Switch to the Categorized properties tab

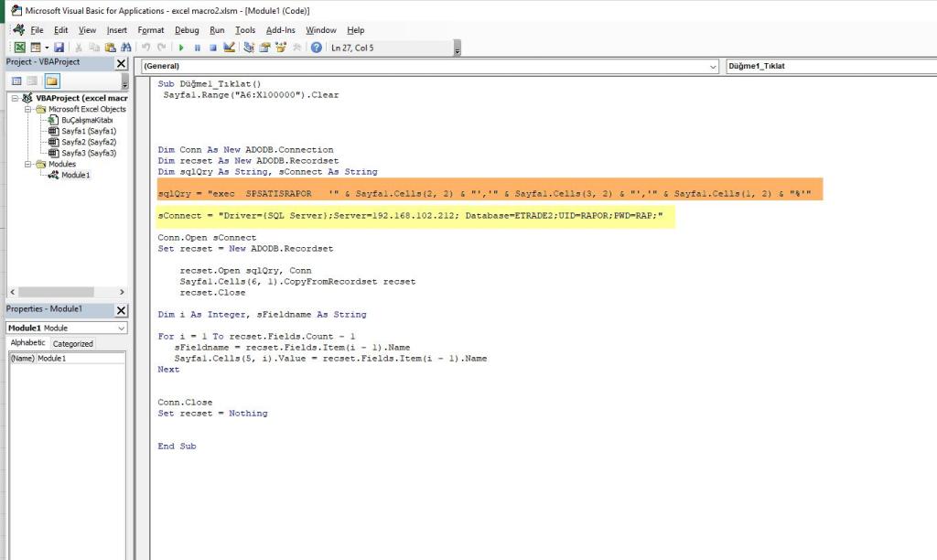[72, 344]
